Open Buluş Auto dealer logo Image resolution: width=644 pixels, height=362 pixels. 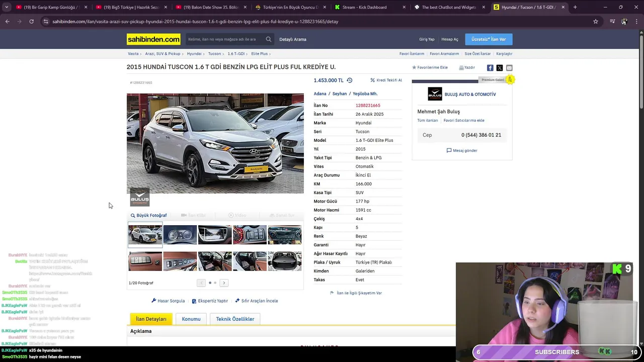click(x=435, y=94)
